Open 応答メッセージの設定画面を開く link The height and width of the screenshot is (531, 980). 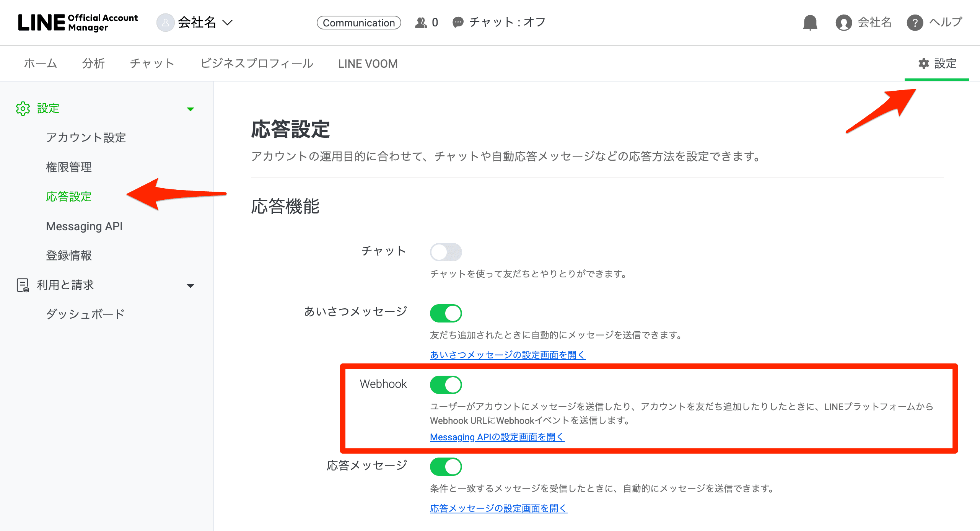(x=499, y=508)
